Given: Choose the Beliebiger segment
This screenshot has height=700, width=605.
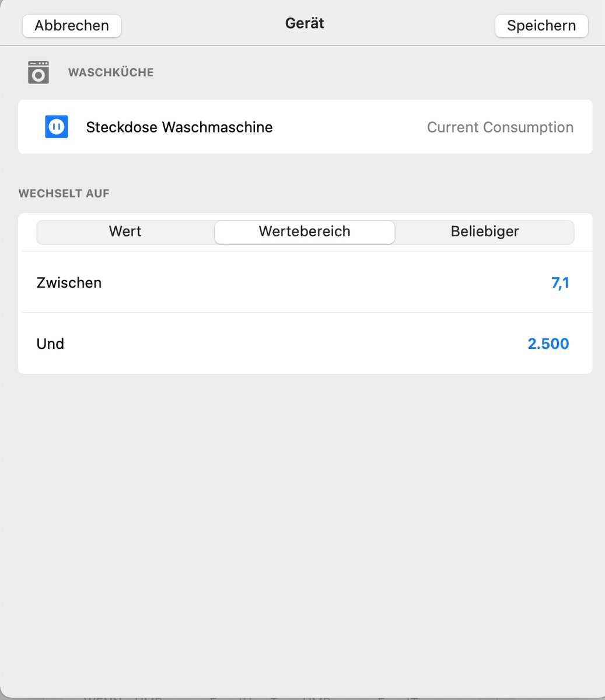Looking at the screenshot, I should tap(484, 232).
